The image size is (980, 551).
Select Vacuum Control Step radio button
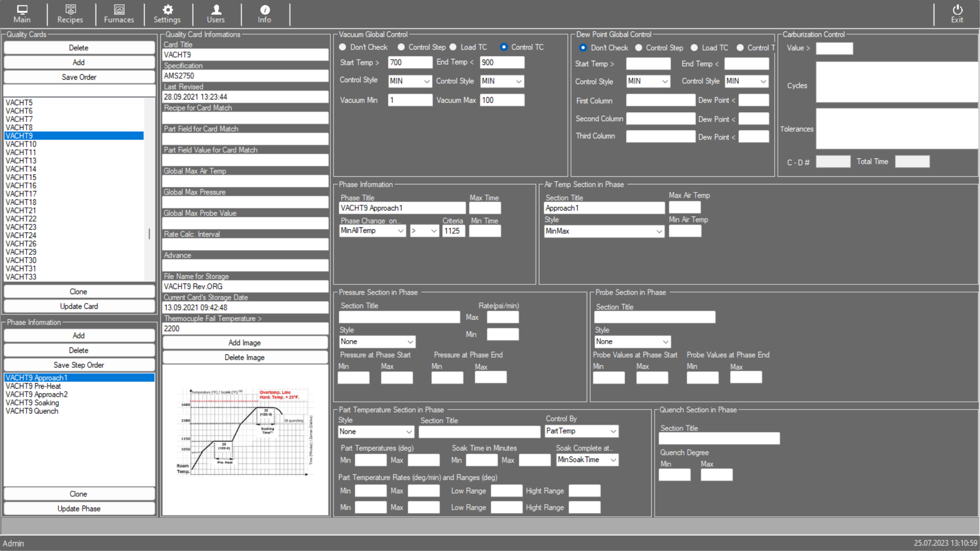401,47
